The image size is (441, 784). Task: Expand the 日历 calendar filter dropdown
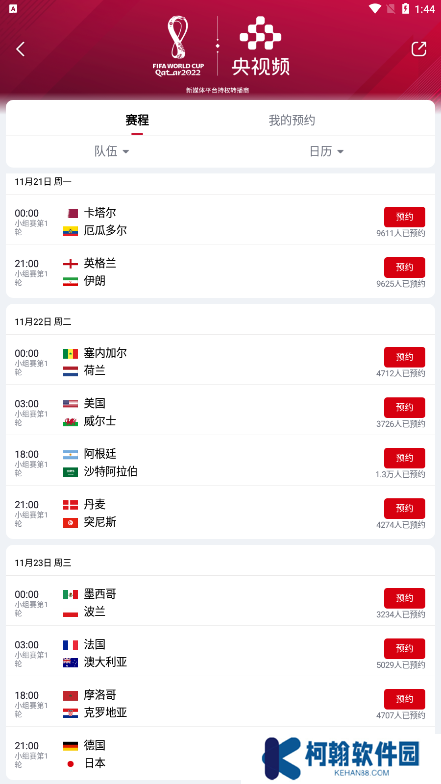coord(326,151)
